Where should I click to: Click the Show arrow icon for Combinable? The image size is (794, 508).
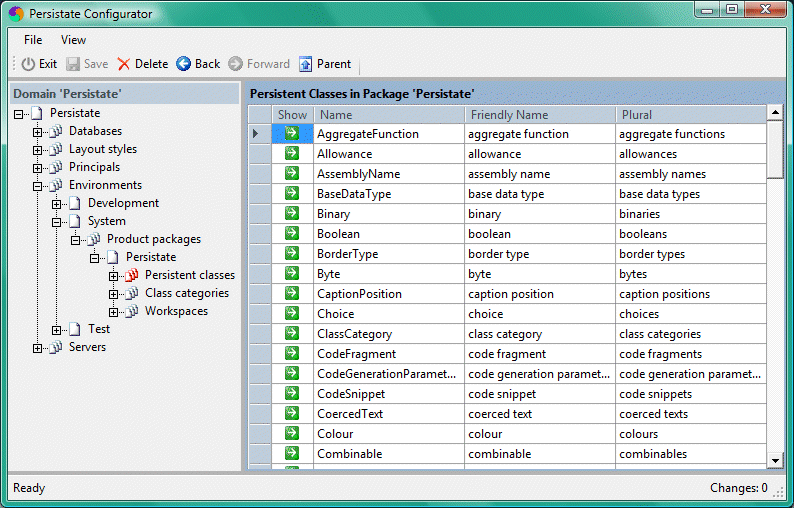tap(292, 453)
